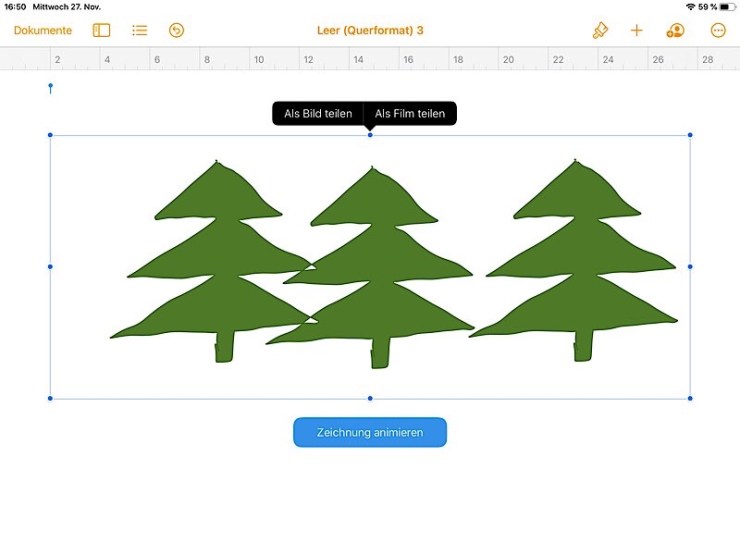The image size is (740, 555).
Task: Open the Format paintbrush icon
Action: coord(600,30)
